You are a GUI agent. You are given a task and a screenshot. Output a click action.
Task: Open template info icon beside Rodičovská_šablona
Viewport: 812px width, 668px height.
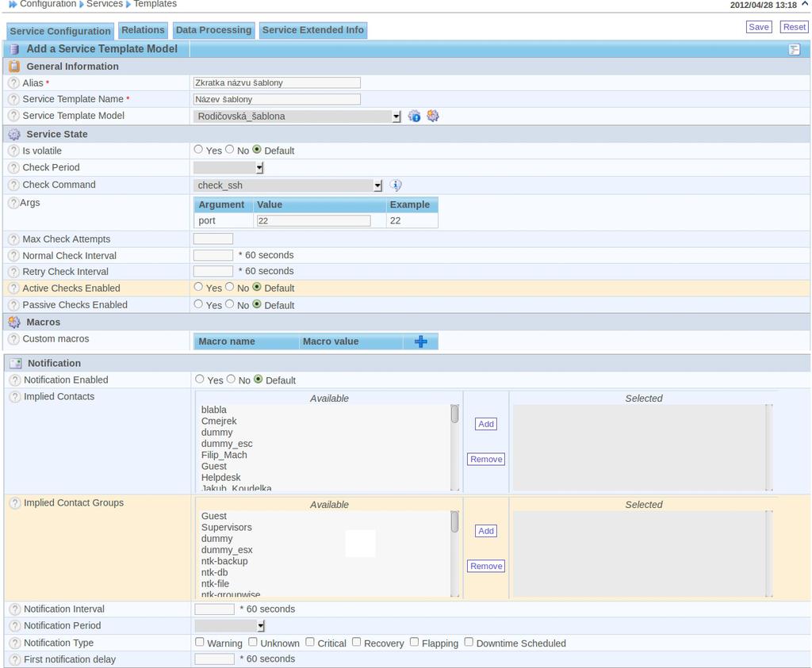coord(414,116)
